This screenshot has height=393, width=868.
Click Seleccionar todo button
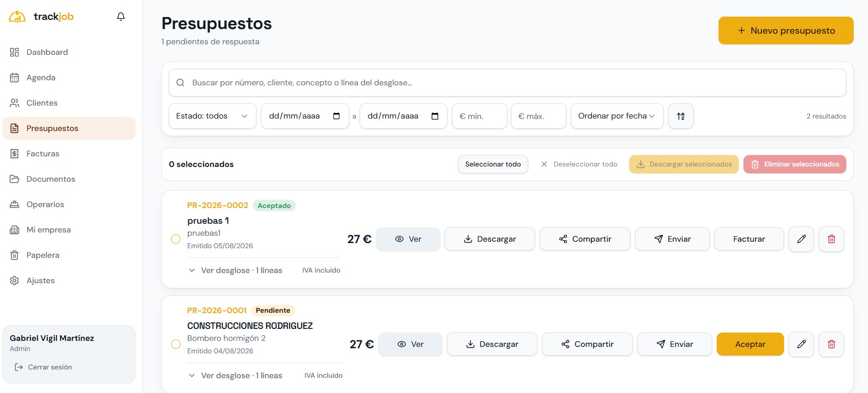tap(493, 164)
